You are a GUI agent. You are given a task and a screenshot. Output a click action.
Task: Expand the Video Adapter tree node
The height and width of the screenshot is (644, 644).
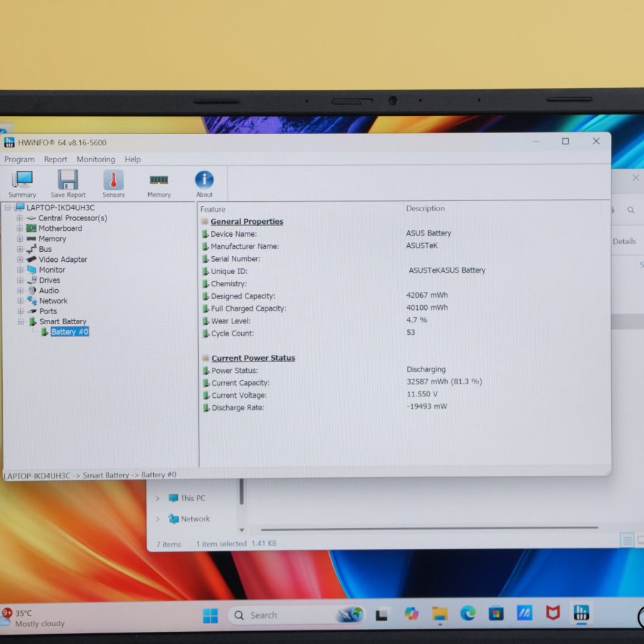click(x=20, y=260)
